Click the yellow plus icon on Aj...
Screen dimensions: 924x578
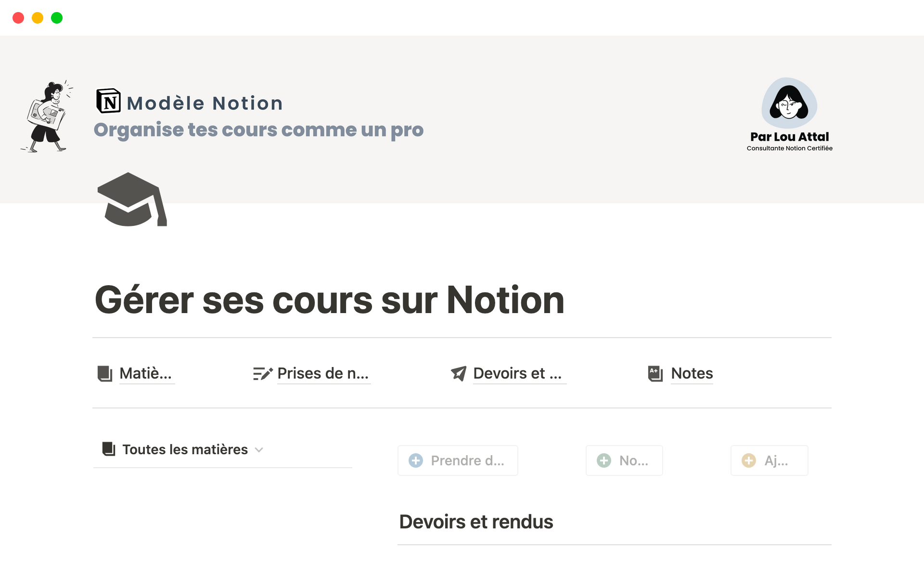(x=749, y=460)
